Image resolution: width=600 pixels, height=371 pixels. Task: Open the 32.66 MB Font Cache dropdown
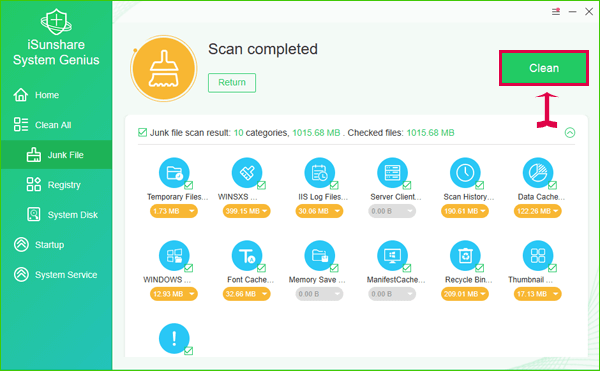[246, 294]
